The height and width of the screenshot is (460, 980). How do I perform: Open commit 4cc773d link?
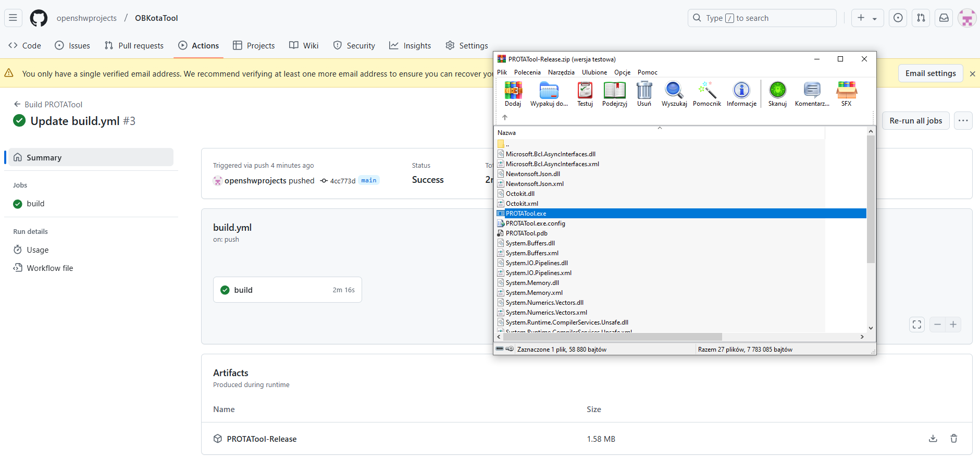click(x=342, y=181)
